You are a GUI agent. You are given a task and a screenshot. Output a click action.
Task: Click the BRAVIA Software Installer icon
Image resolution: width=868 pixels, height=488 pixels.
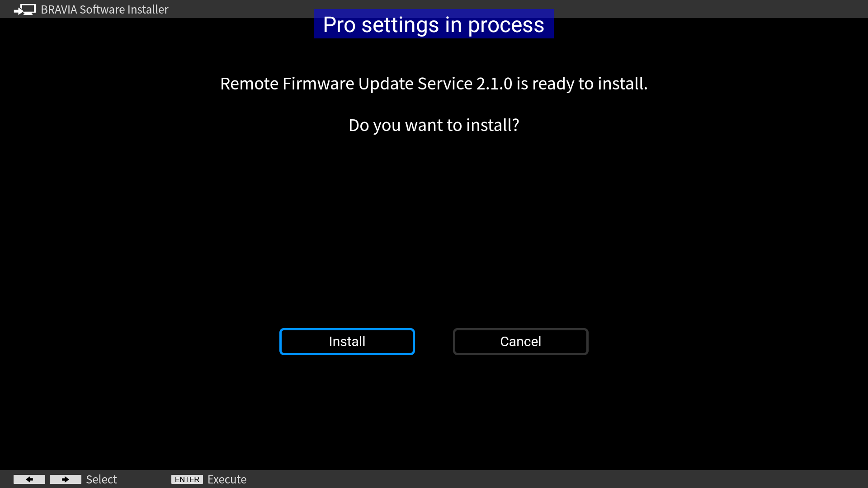click(24, 9)
